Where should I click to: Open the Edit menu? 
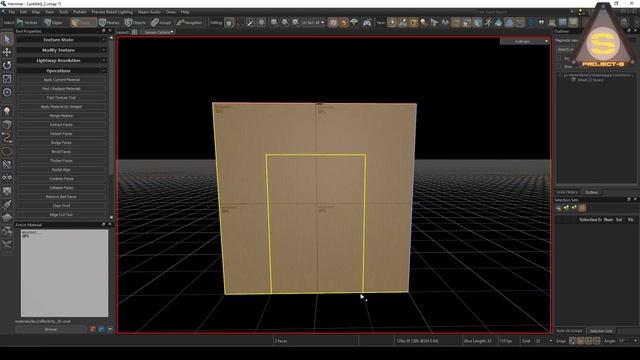(x=23, y=12)
